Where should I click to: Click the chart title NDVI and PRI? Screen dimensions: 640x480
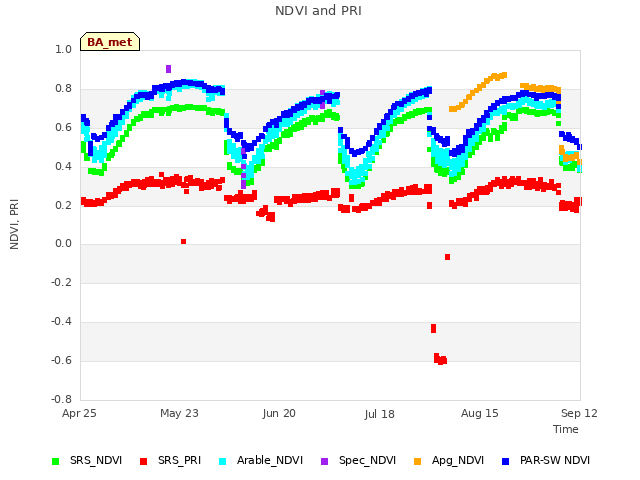pos(318,11)
